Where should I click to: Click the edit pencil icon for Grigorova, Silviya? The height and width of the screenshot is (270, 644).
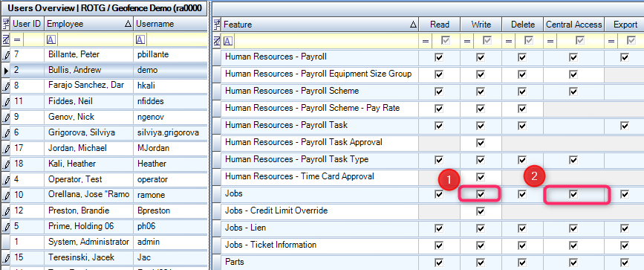click(5, 133)
